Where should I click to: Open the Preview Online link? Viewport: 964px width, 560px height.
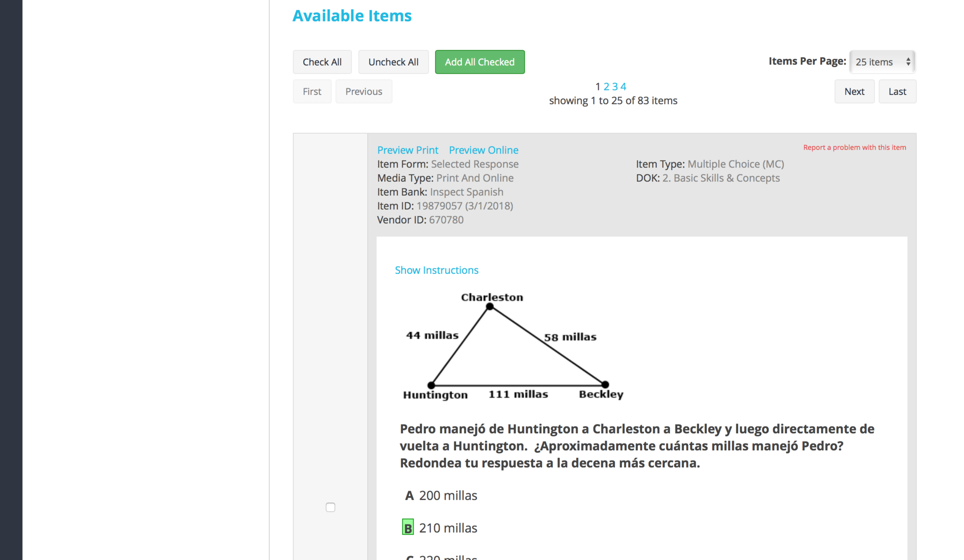point(483,150)
